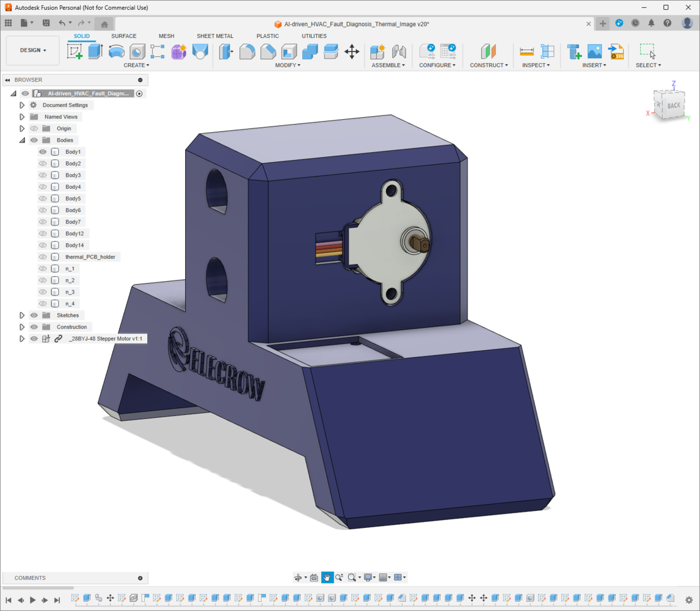
Task: Select the Extrude tool in Create group
Action: point(95,51)
